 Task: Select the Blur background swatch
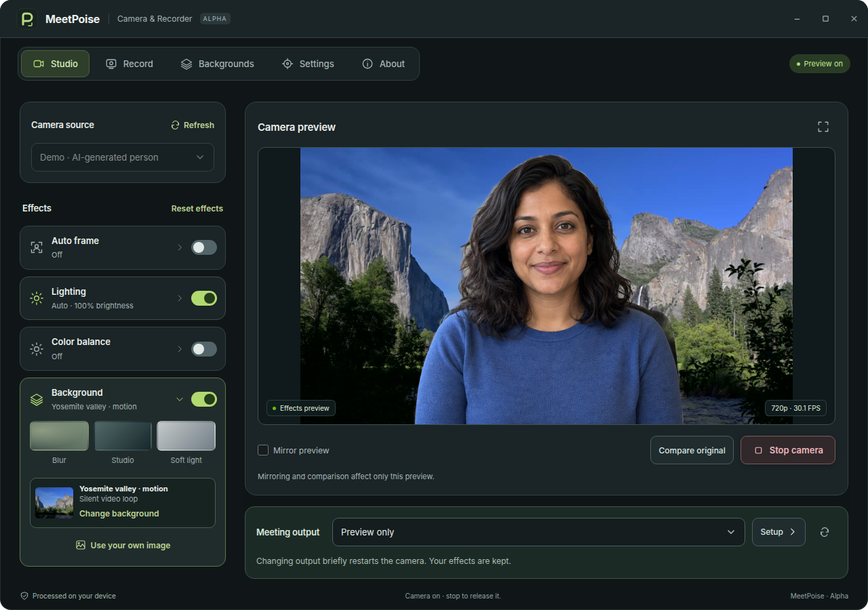[x=59, y=436]
